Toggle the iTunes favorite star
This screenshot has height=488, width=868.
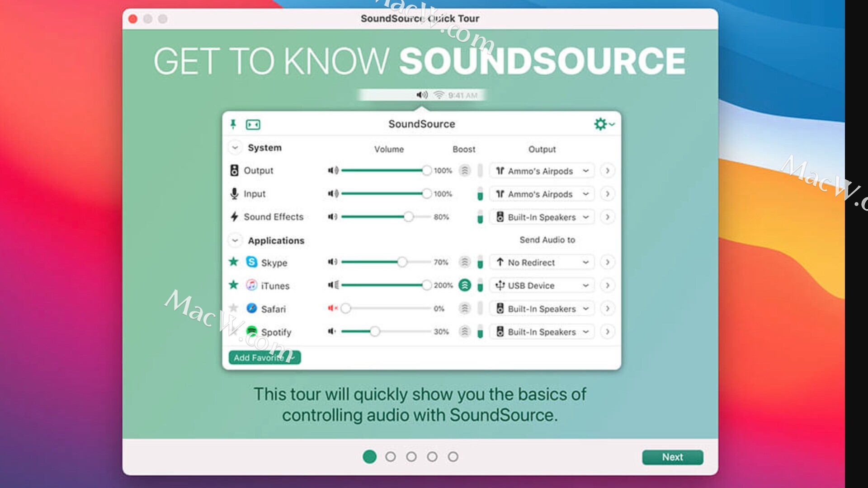click(x=233, y=285)
